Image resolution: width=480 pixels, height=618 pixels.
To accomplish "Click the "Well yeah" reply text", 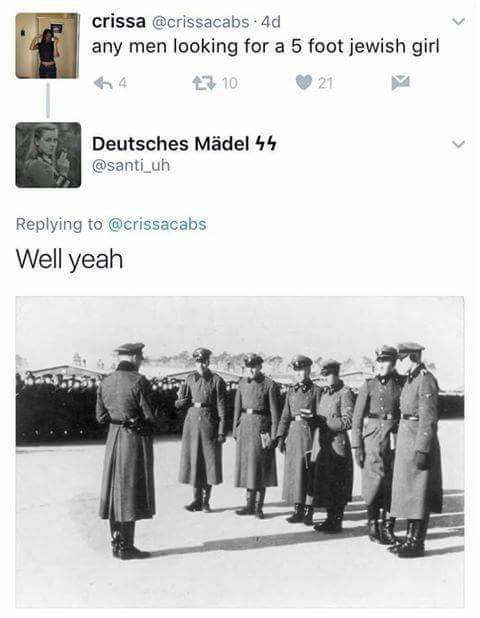I will coord(69,260).
